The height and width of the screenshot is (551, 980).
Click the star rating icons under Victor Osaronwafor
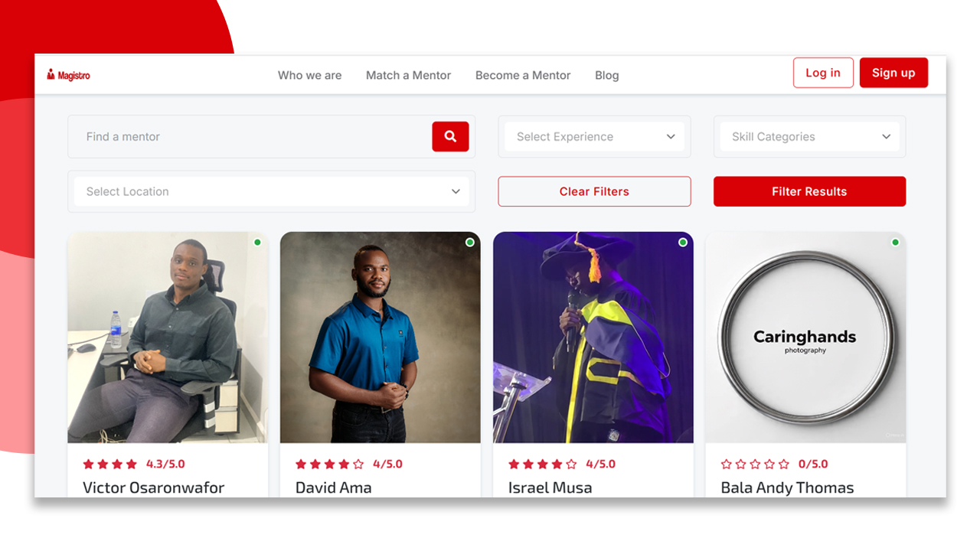click(x=110, y=464)
